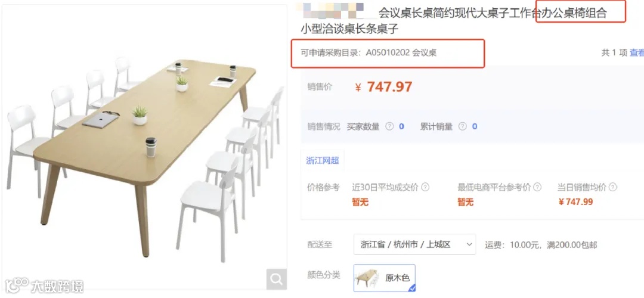Viewport: 644px width, 298px height.
Task: Click the sale price ¥747.97
Action: pos(383,87)
